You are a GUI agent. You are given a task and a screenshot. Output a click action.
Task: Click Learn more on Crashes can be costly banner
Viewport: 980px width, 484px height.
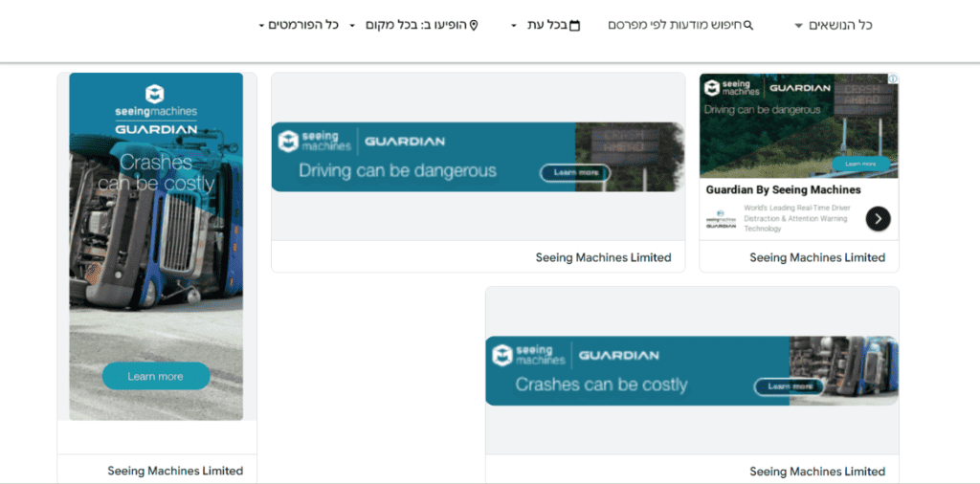789,386
